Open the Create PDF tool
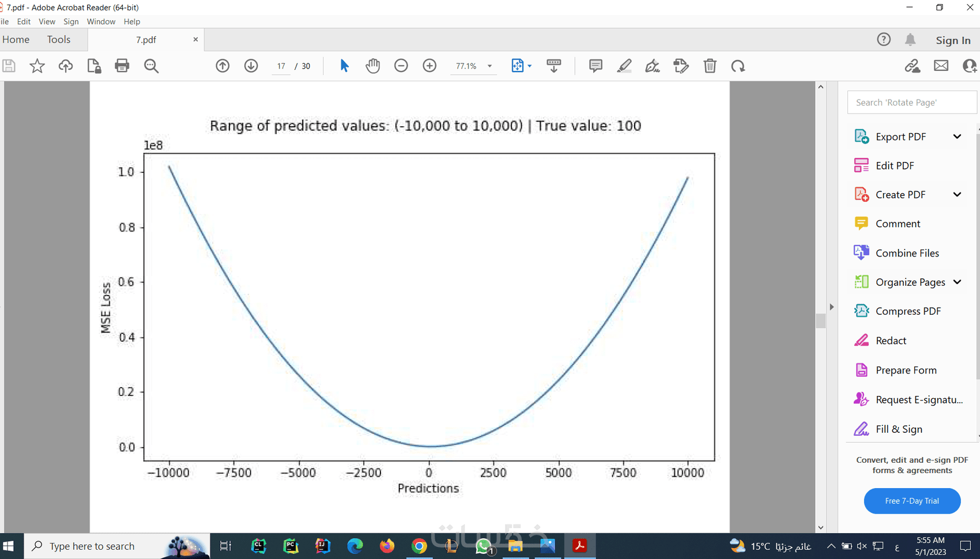 (x=900, y=194)
